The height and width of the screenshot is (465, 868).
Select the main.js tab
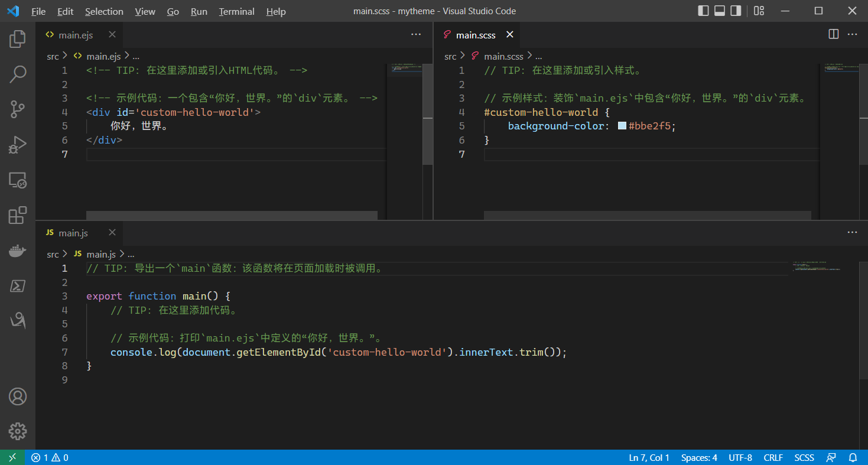point(79,232)
